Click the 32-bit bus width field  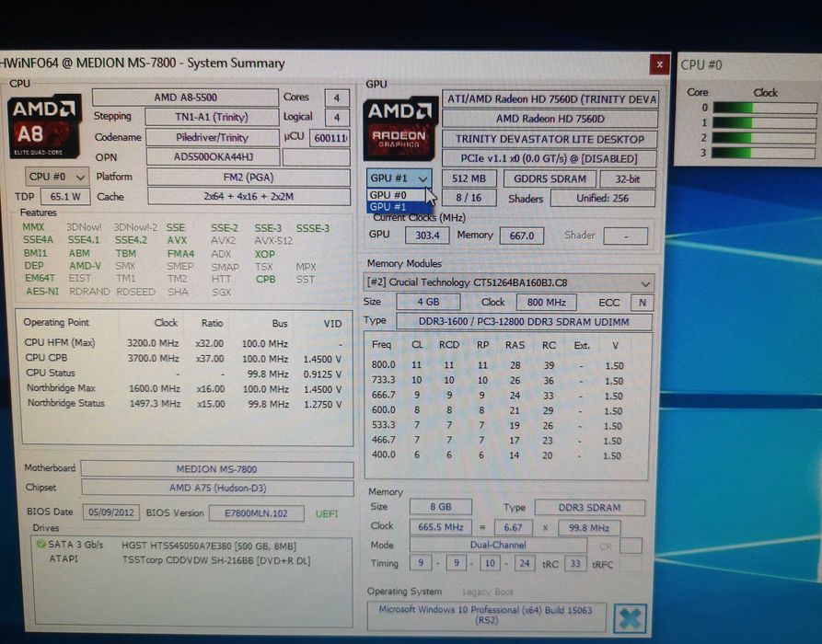coord(628,178)
